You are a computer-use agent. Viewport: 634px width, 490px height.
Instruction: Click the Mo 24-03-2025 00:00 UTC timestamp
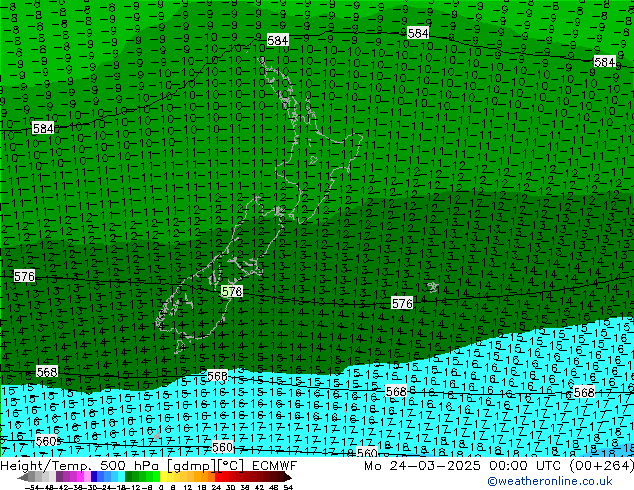point(499,466)
